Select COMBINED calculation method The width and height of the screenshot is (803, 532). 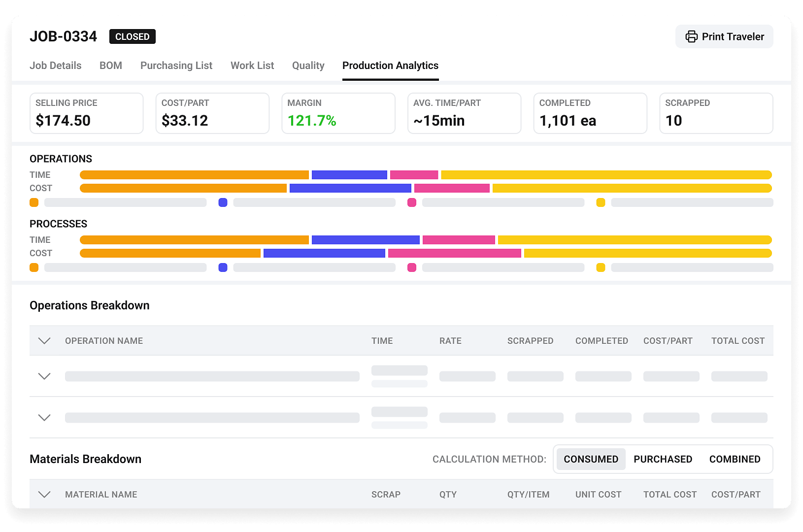coord(735,459)
